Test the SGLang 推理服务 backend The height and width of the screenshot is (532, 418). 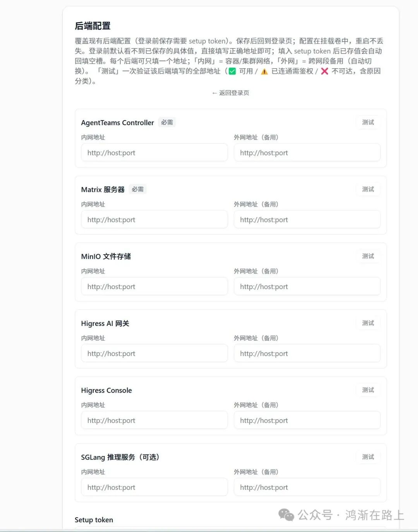[x=368, y=457]
